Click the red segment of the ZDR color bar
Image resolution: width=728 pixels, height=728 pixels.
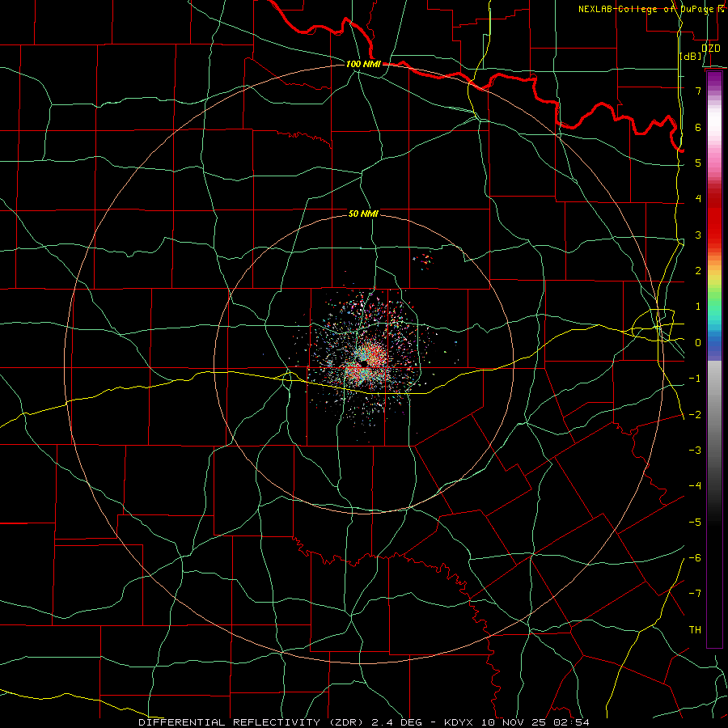tap(714, 218)
